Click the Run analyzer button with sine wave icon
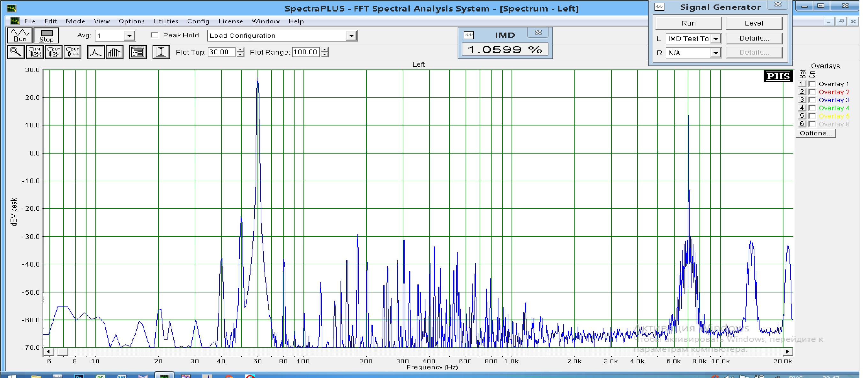Image resolution: width=868 pixels, height=378 pixels. point(20,35)
